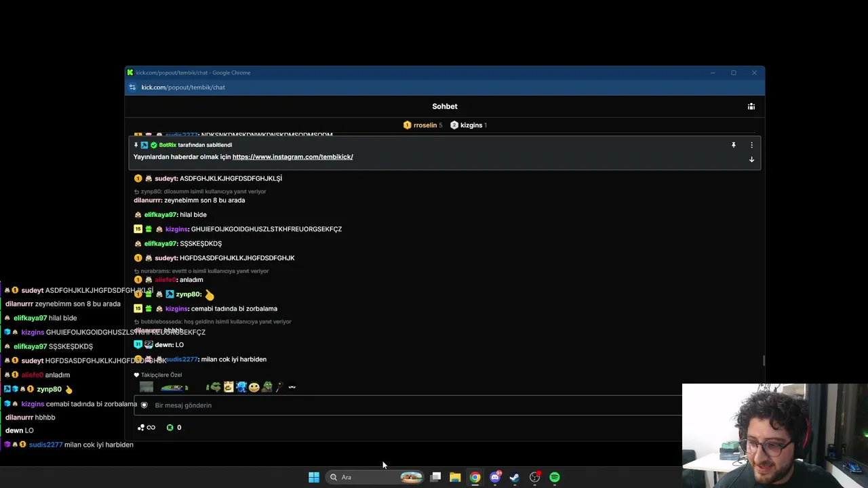
Task: Switch to Google Chrome on the taskbar
Action: point(475,477)
